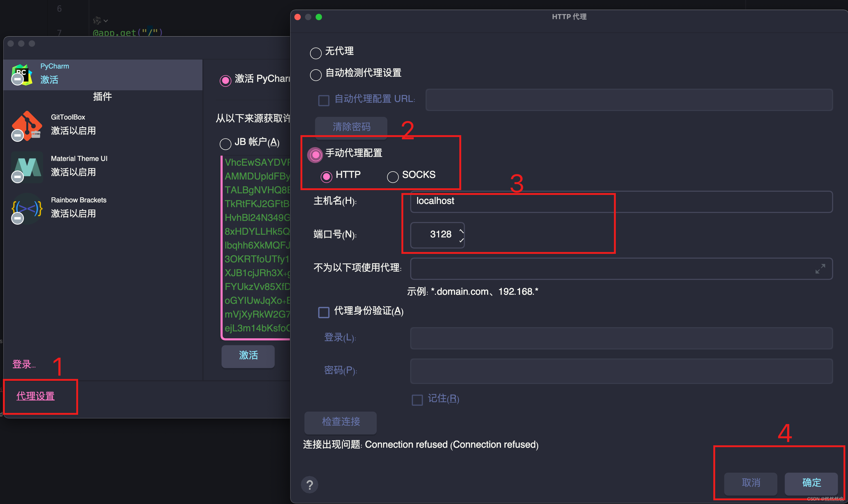Focus the 登录 username field
The image size is (848, 504).
(621, 338)
